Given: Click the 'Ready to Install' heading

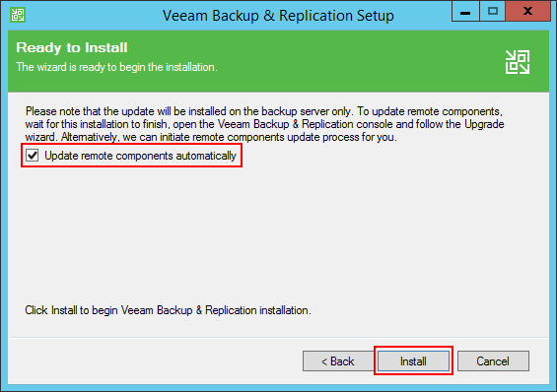Looking at the screenshot, I should click(x=72, y=48).
